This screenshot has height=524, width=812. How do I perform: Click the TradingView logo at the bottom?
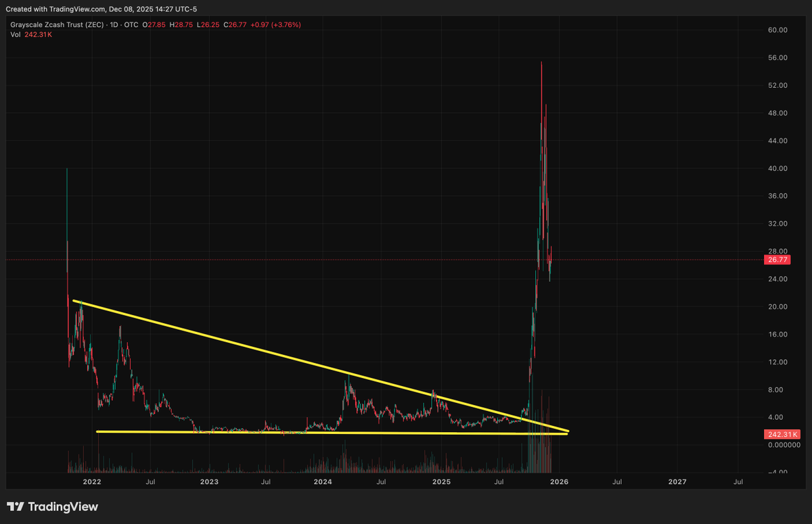click(53, 506)
